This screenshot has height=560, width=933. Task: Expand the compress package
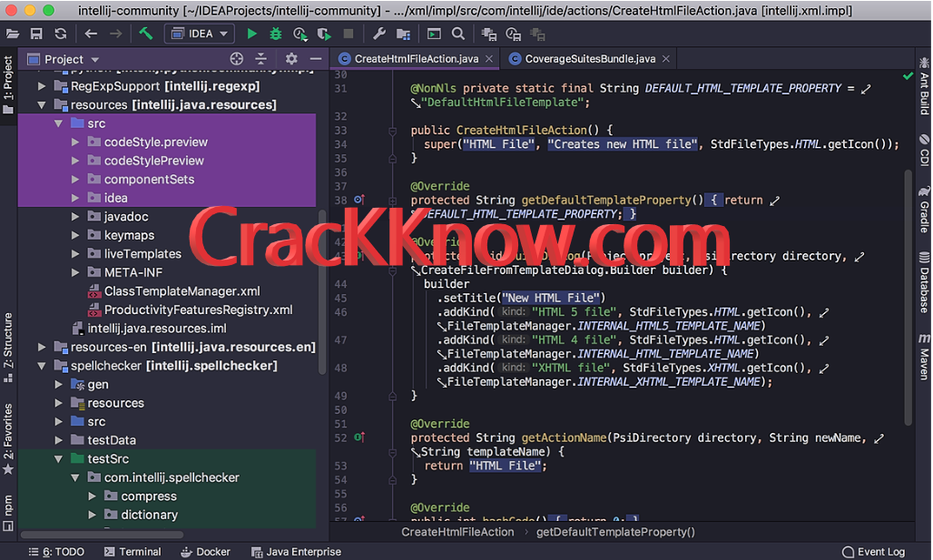[x=92, y=496]
